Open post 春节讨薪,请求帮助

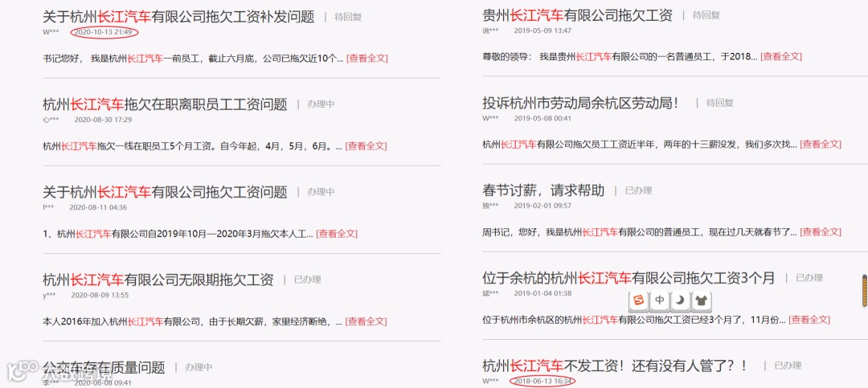[x=543, y=190]
